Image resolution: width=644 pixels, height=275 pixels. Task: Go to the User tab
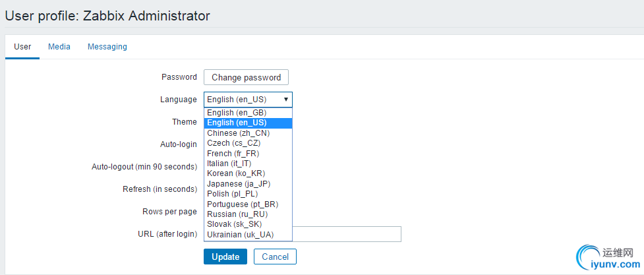coord(22,47)
